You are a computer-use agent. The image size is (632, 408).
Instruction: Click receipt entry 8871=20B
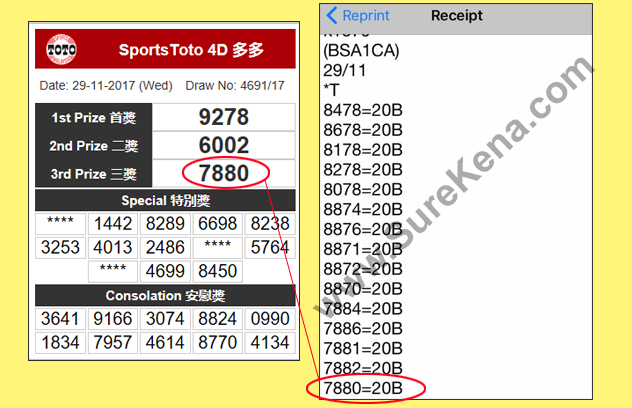tap(363, 249)
